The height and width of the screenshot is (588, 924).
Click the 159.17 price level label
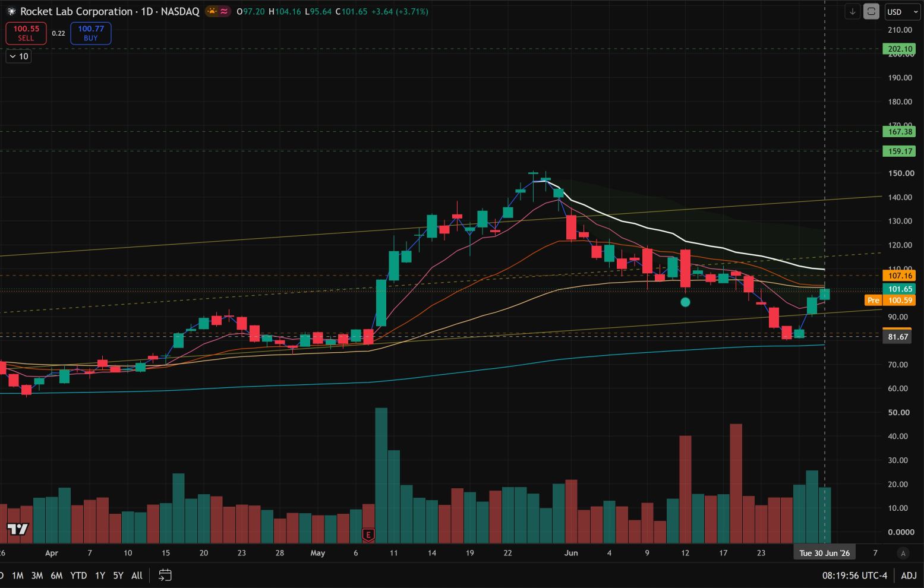900,151
